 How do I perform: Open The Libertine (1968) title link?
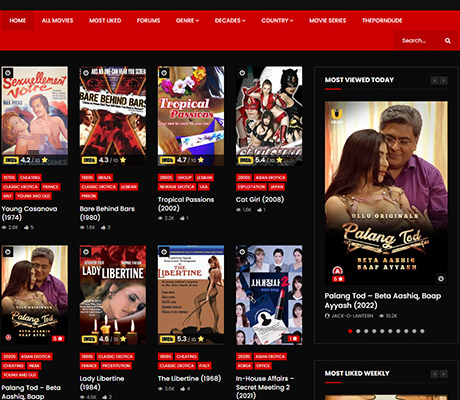tap(189, 378)
